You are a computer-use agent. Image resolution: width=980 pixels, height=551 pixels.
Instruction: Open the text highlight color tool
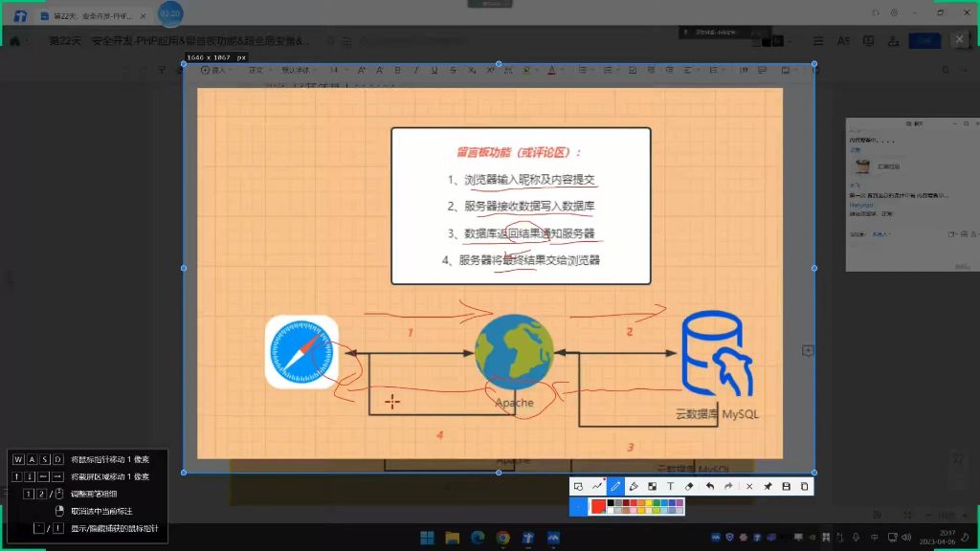click(527, 71)
